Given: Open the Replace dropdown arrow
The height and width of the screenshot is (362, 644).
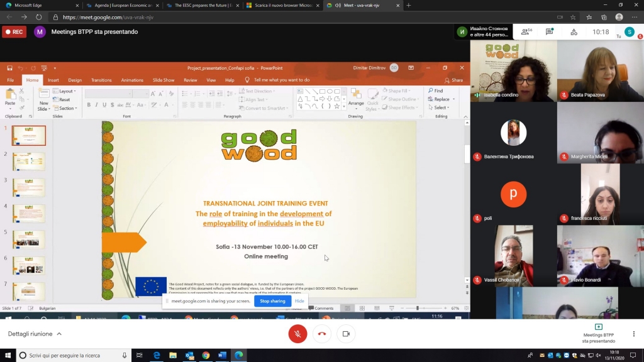Looking at the screenshot, I should pos(454,99).
